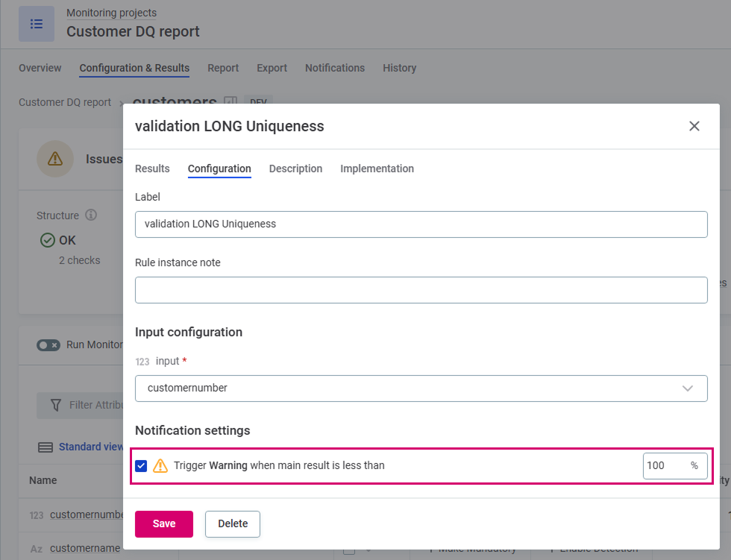This screenshot has width=731, height=560.
Task: Click the OK checkmark icon under Structure
Action: pos(46,240)
